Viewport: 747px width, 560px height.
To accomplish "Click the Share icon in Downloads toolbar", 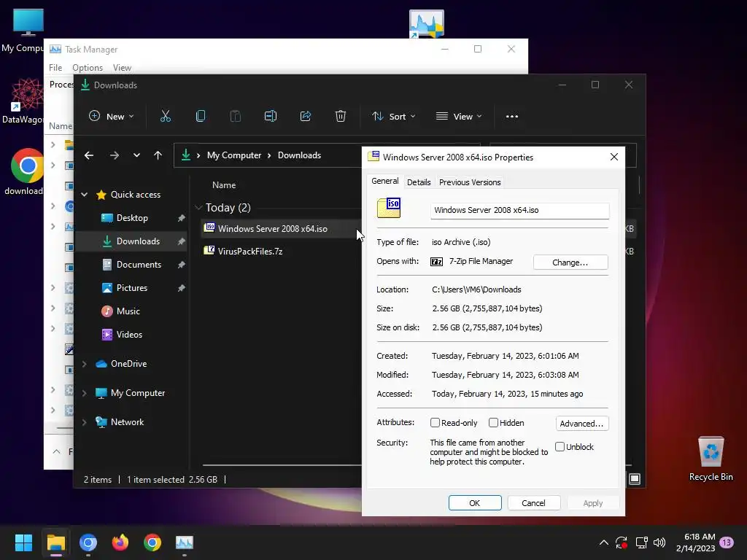I will (306, 116).
